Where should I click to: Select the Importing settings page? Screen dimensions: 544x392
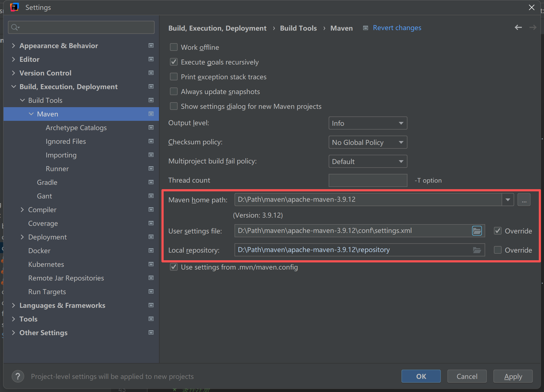(61, 155)
